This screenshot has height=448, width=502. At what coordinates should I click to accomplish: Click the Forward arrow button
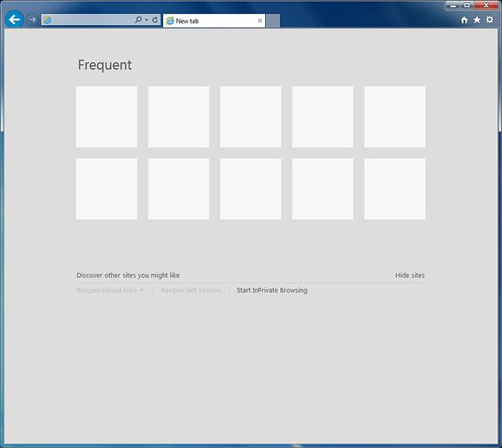tap(32, 20)
